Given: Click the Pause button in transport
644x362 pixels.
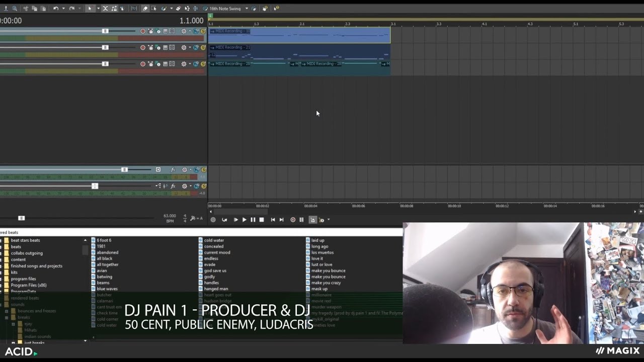Looking at the screenshot, I should click(253, 220).
